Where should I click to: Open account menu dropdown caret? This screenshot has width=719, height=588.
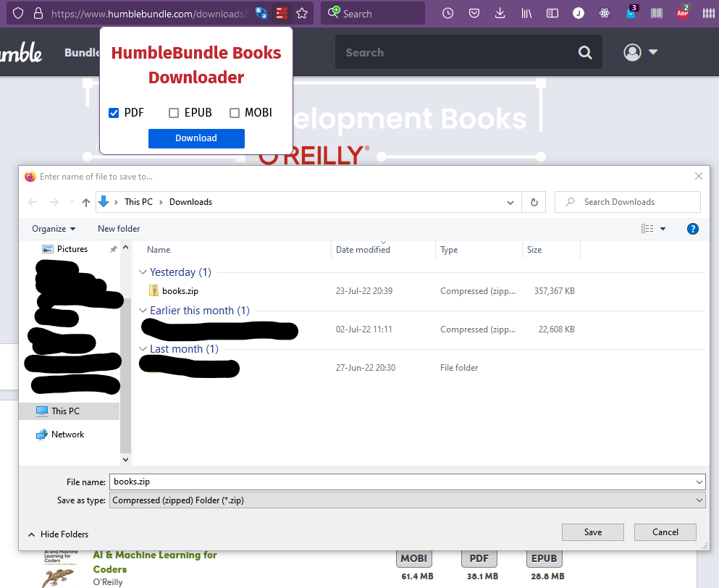[x=653, y=52]
